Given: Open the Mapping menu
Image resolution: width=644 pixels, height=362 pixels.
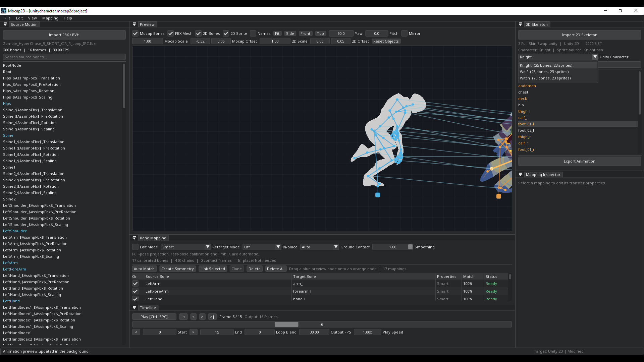Looking at the screenshot, I should pos(50,18).
